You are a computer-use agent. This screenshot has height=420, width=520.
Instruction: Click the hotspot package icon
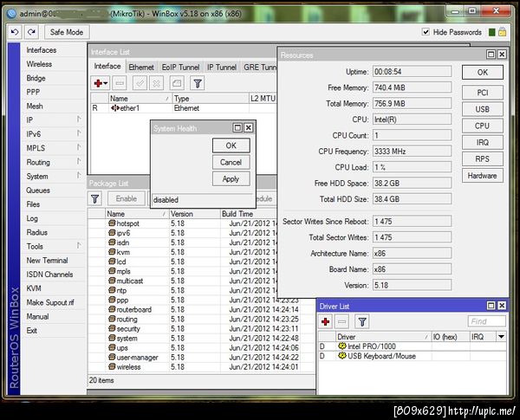112,223
